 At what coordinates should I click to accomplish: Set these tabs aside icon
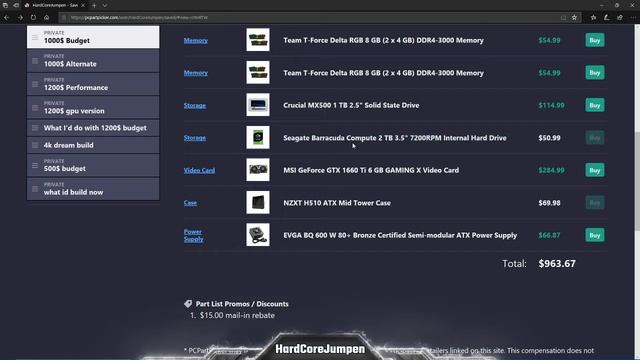pos(16,5)
